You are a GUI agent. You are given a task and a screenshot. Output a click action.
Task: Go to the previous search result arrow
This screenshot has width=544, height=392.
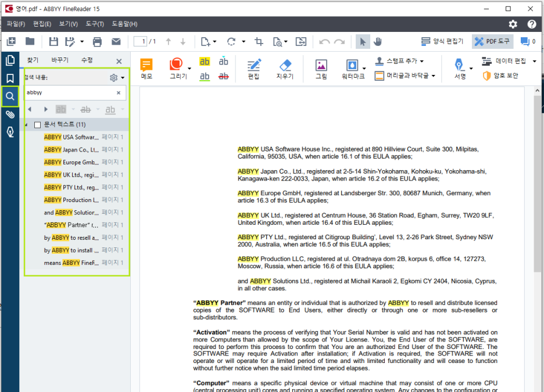(x=30, y=110)
